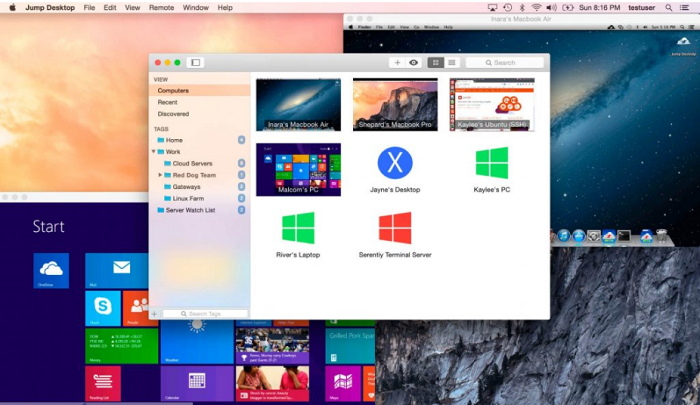Open Shepard's Macbook Pro thumbnail
Screen dimensions: 700x405
395,104
